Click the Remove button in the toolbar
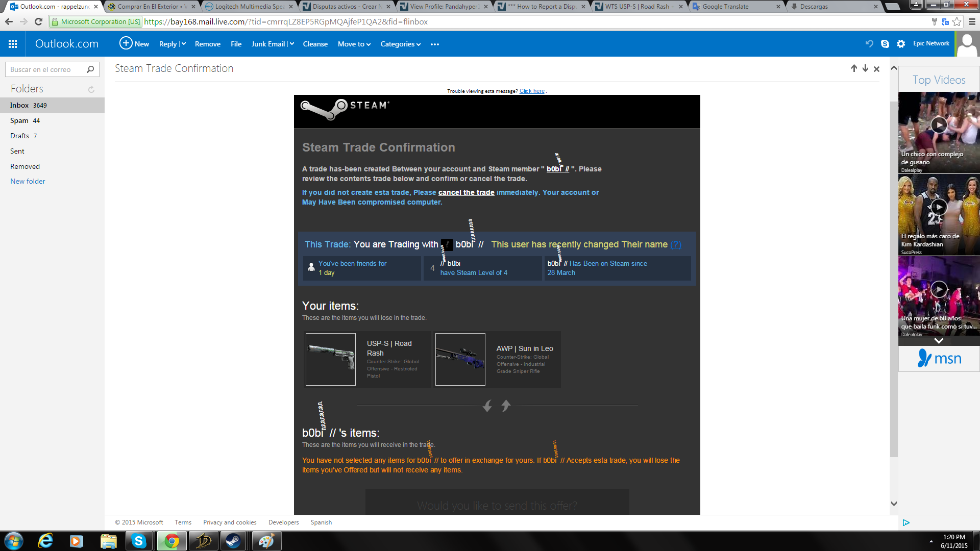Screen dimensions: 980x551 [208, 44]
